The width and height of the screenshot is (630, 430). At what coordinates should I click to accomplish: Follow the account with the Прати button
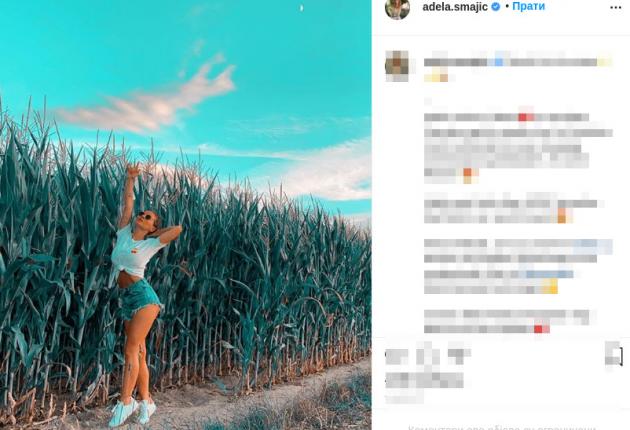point(528,6)
